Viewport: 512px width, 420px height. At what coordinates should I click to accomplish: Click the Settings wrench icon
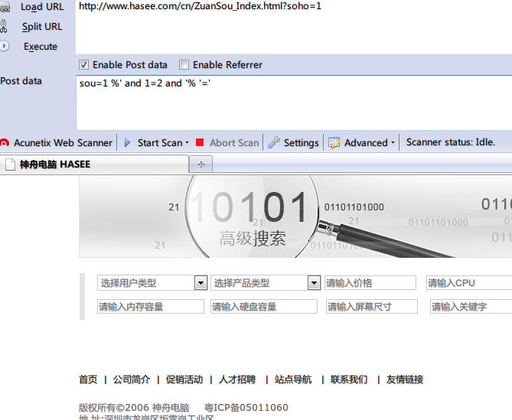coord(274,142)
